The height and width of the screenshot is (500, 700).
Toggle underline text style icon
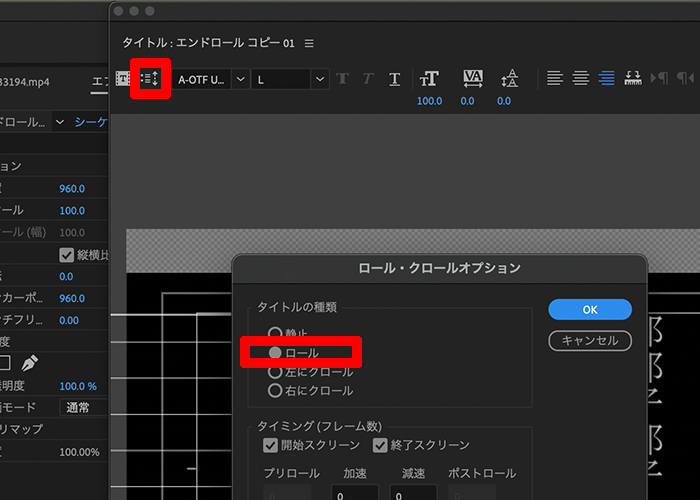(394, 79)
